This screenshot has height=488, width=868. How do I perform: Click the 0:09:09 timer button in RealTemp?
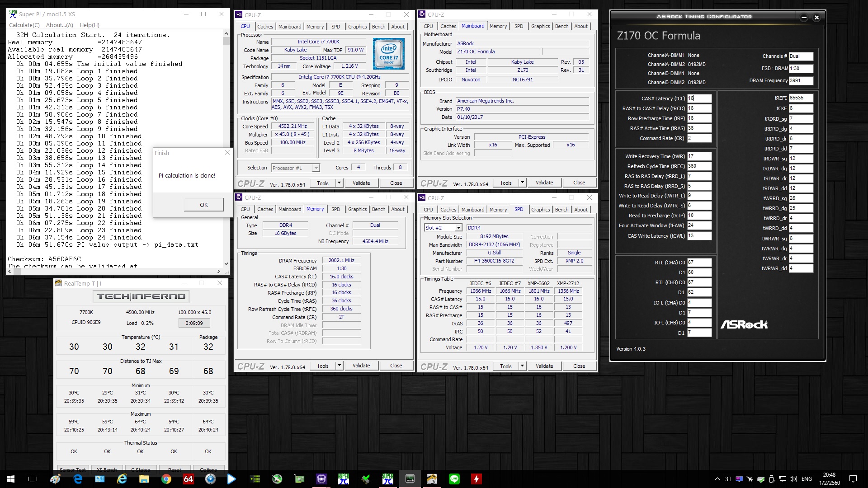(x=194, y=323)
